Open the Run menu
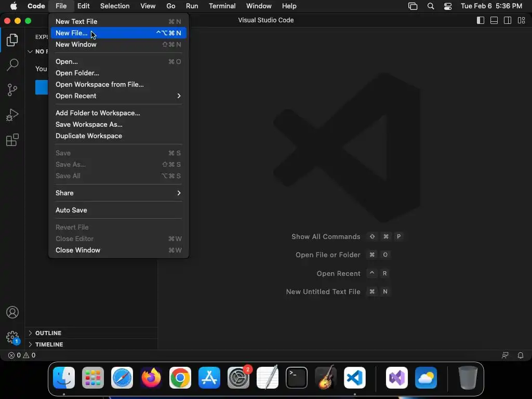Image resolution: width=532 pixels, height=399 pixels. point(192,6)
